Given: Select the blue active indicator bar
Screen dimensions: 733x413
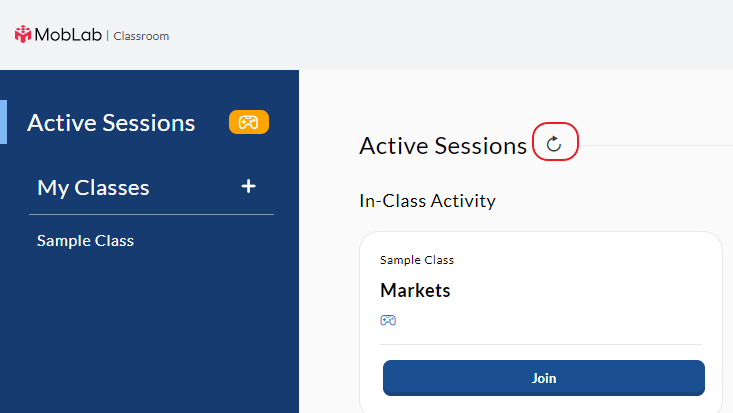Looking at the screenshot, I should point(3,122).
